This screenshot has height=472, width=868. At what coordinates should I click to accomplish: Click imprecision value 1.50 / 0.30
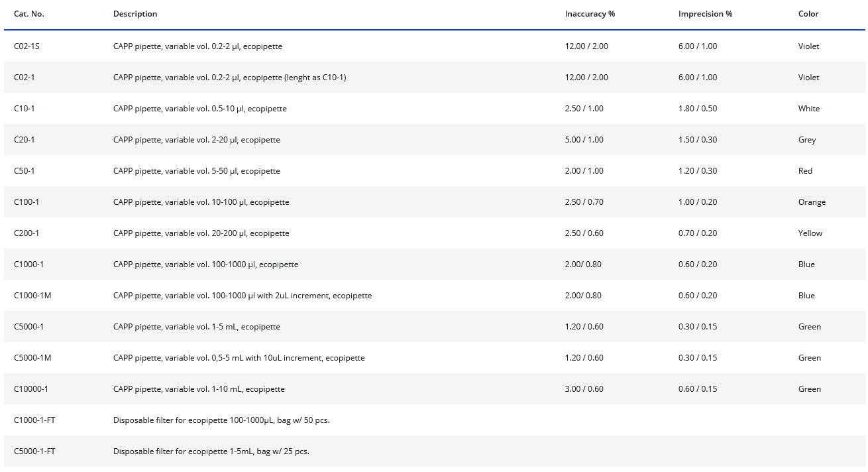pyautogui.click(x=698, y=140)
